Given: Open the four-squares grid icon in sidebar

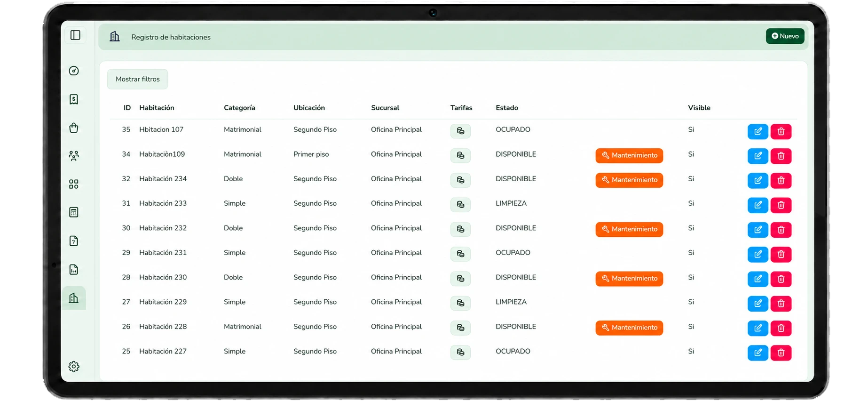Looking at the screenshot, I should coord(74,184).
